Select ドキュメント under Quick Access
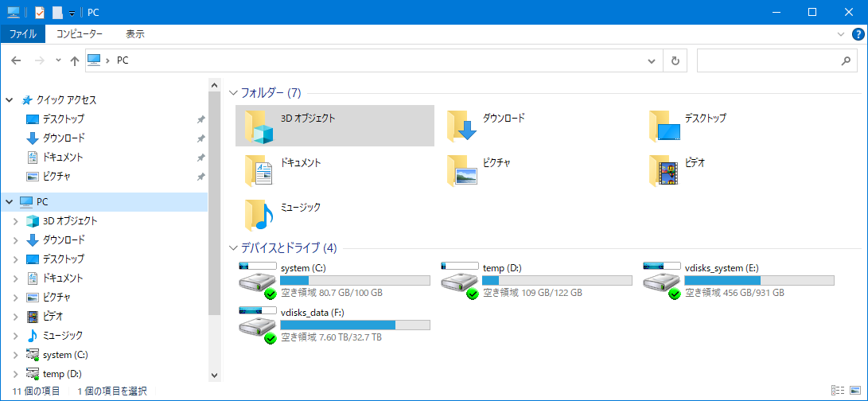 point(63,158)
